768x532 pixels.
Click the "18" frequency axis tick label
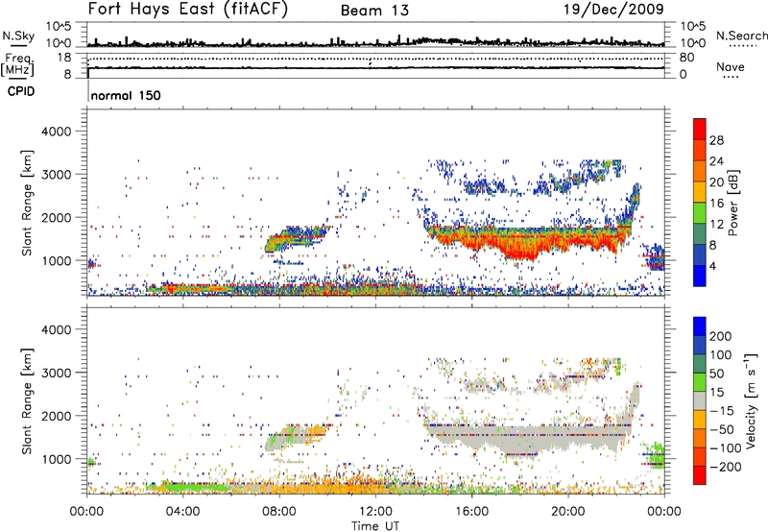(x=64, y=58)
